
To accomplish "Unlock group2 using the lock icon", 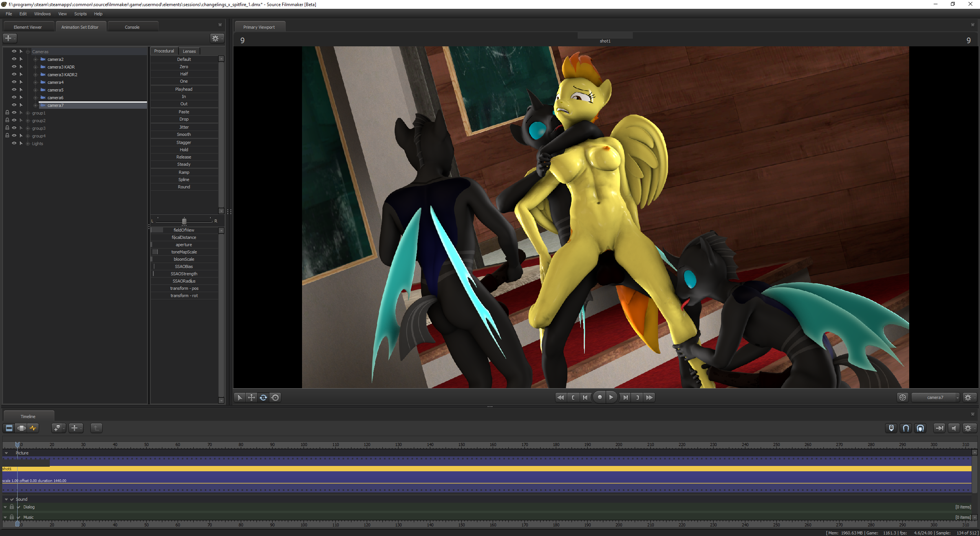I will [x=7, y=120].
